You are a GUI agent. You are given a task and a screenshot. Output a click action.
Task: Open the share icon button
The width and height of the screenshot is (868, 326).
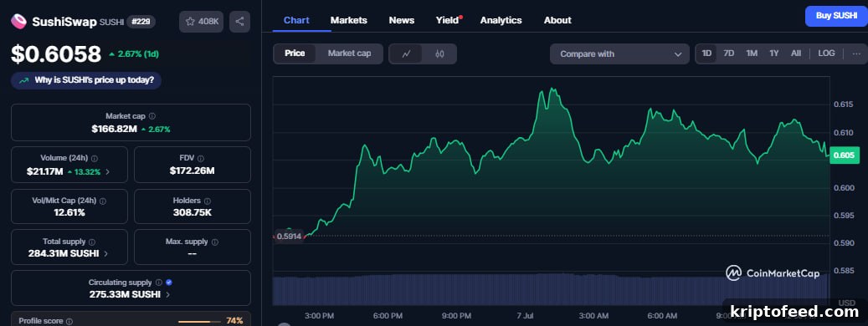coord(239,22)
